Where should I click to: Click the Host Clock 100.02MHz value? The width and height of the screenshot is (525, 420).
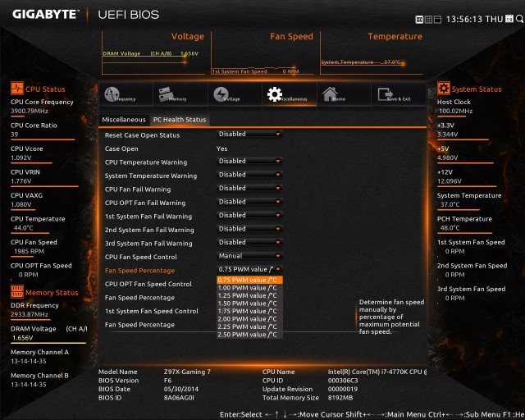tap(456, 111)
